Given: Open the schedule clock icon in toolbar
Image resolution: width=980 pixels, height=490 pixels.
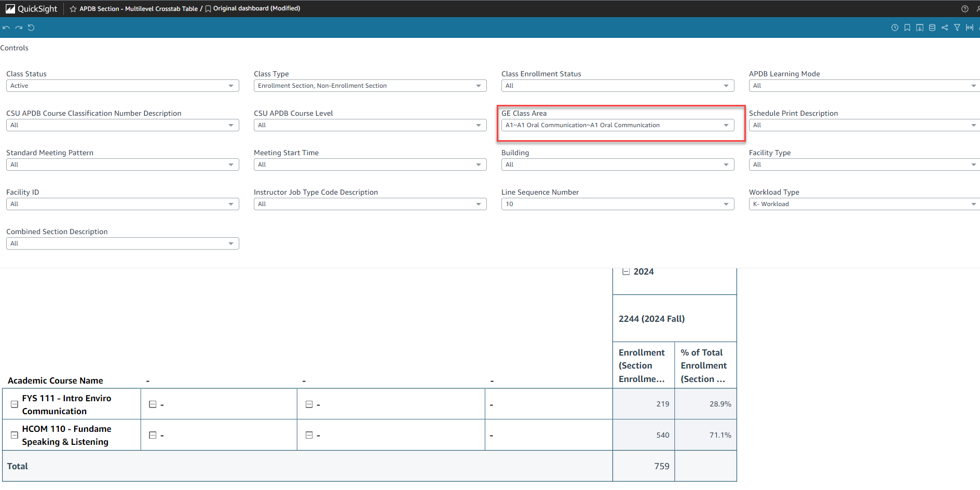Looking at the screenshot, I should (x=895, y=28).
